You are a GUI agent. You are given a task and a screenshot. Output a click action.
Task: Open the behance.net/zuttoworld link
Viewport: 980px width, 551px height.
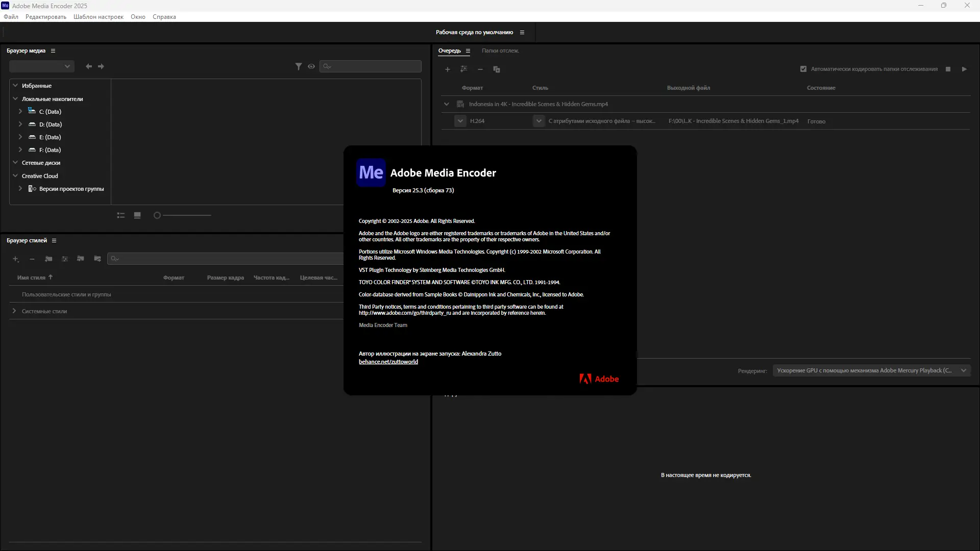coord(388,362)
